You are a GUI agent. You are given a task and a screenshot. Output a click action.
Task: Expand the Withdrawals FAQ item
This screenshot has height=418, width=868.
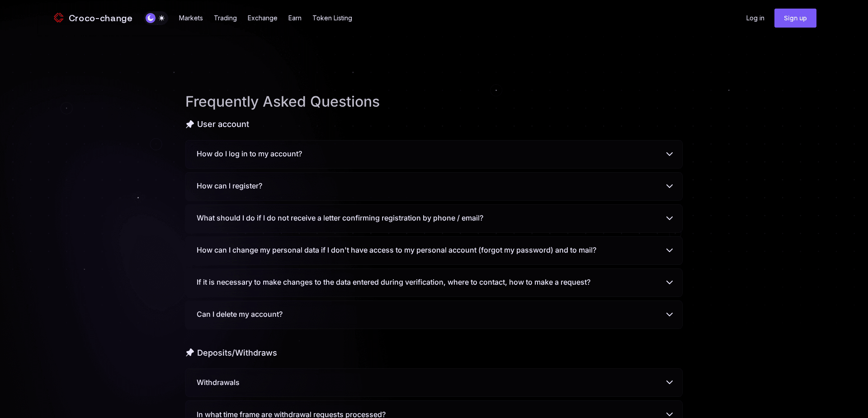433,382
